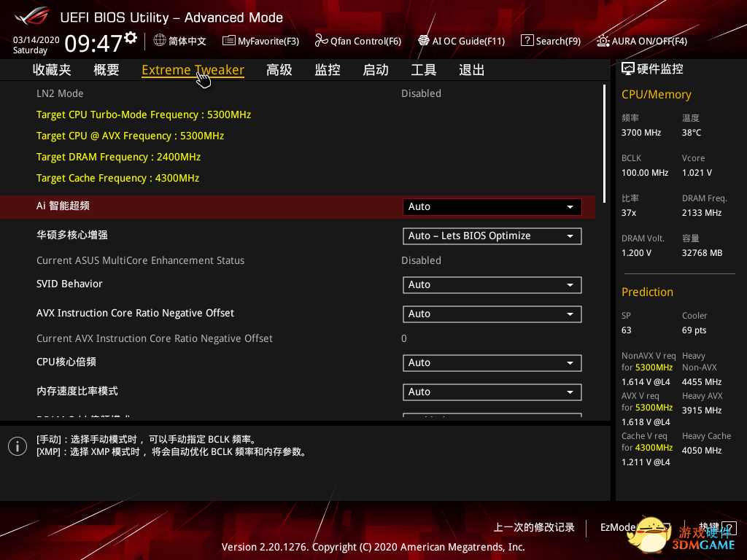747x560 pixels.
Task: Switch to EzMode
Action: pos(618,527)
